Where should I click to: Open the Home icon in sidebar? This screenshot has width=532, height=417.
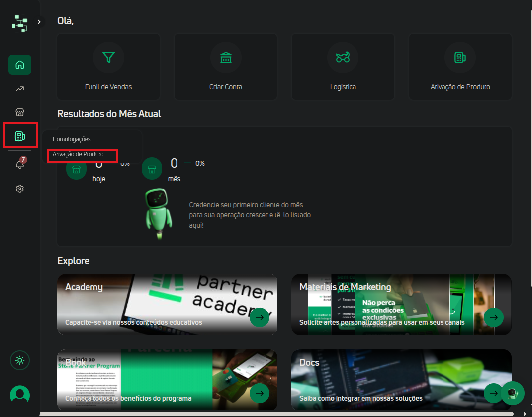tap(20, 65)
